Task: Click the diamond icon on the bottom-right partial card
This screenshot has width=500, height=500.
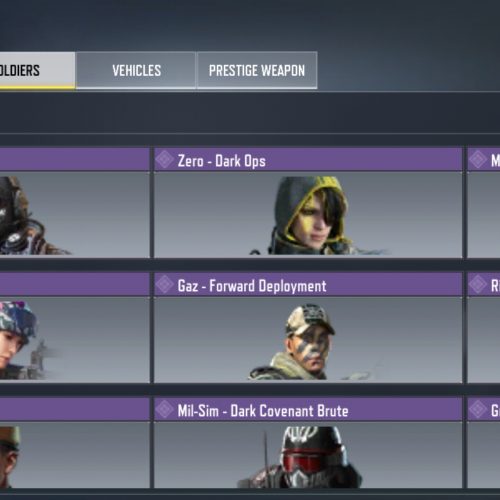Action: click(478, 409)
